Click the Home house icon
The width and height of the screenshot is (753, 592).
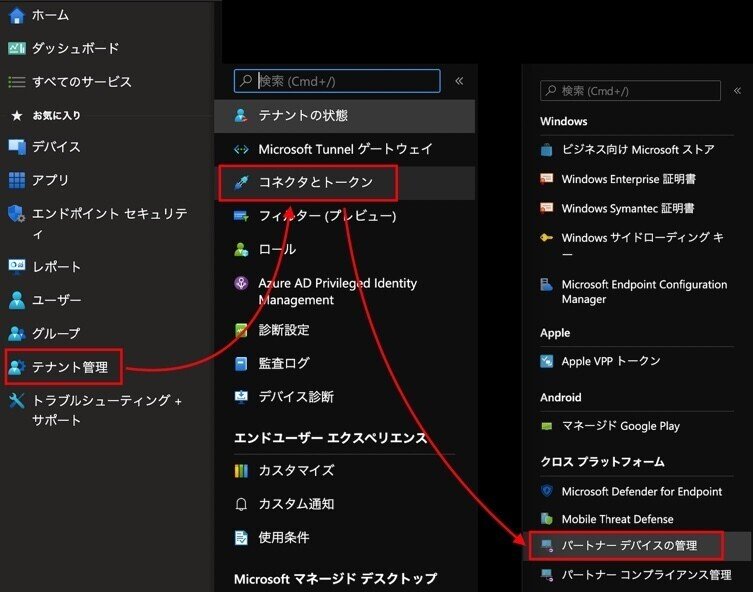17,15
